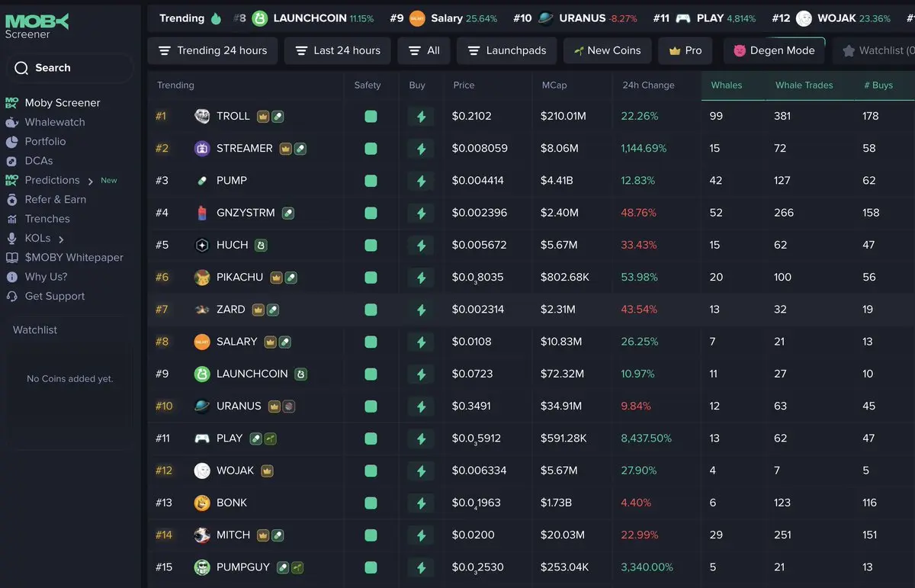
Task: Quick-buy MITCH with the lightning icon
Action: point(421,535)
